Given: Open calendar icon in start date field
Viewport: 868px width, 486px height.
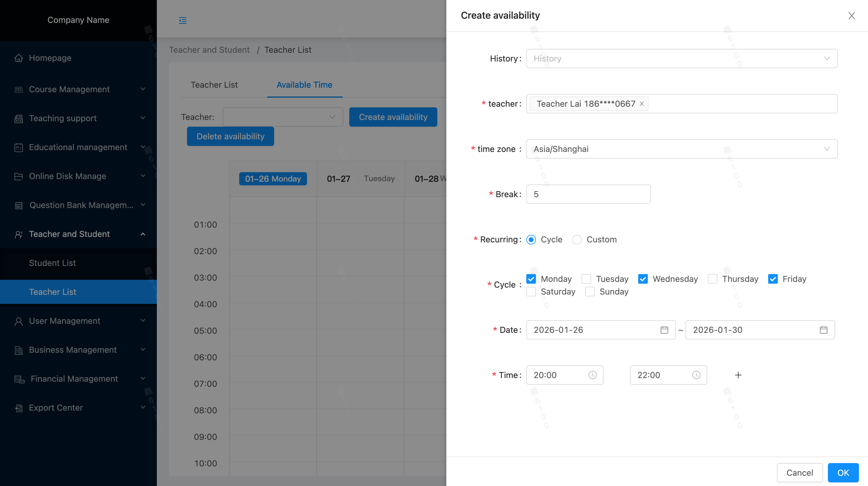Looking at the screenshot, I should [664, 330].
